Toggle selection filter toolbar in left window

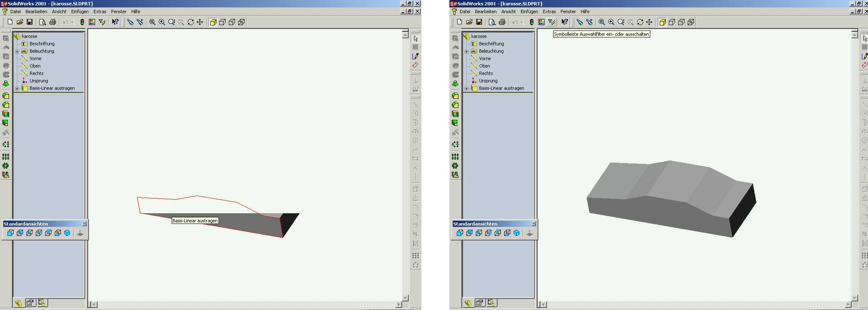pos(102,22)
